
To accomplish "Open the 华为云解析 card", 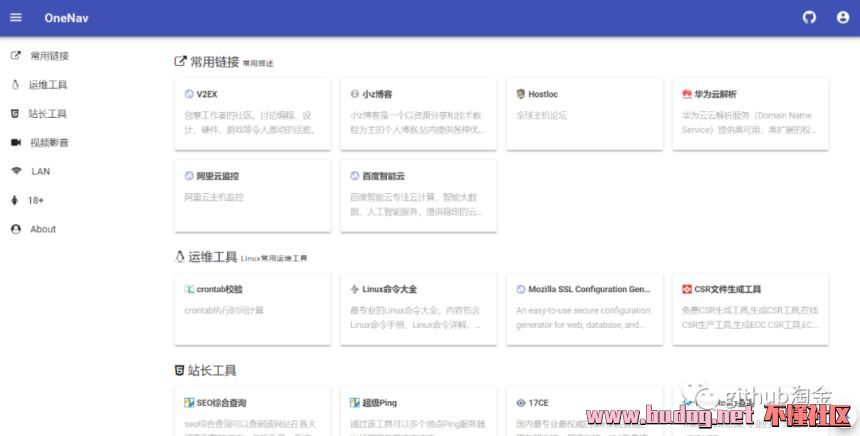I will tap(750, 114).
